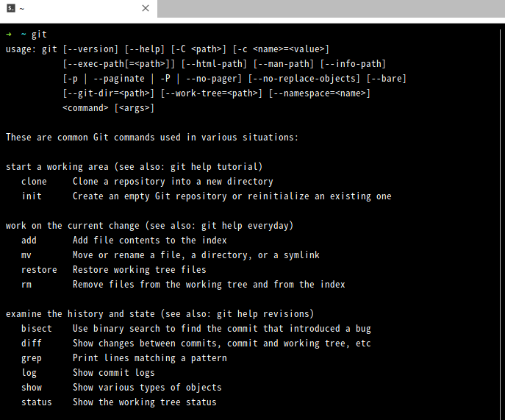Click the terminal icon in the tab

click(11, 8)
